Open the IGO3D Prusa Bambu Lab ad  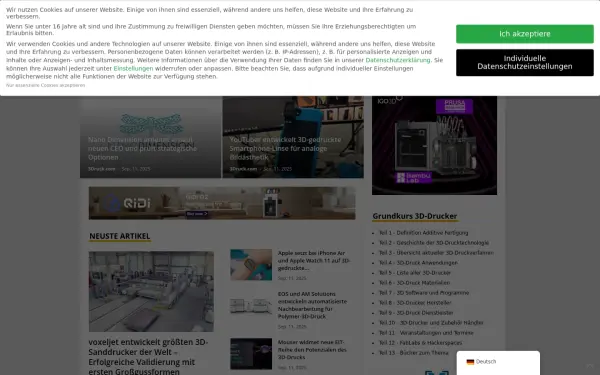434,145
